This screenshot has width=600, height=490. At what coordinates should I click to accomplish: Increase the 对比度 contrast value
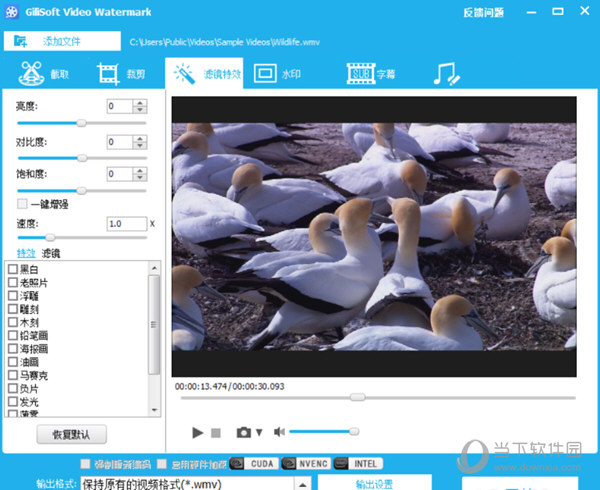pos(140,139)
